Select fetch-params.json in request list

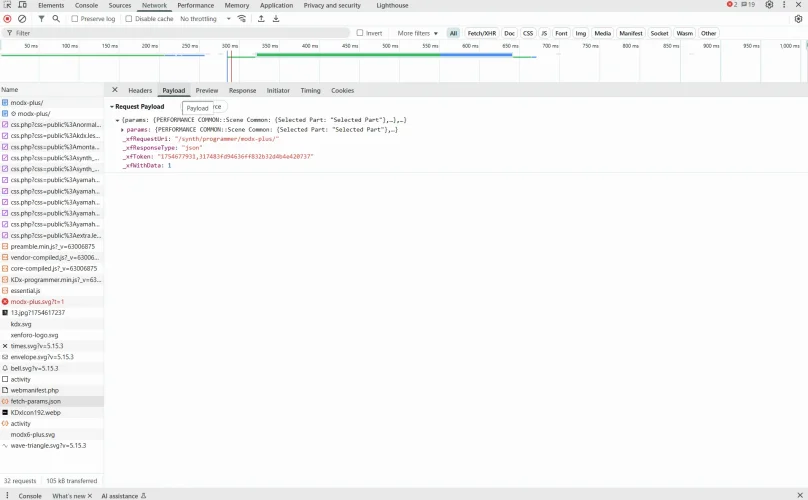coord(35,401)
